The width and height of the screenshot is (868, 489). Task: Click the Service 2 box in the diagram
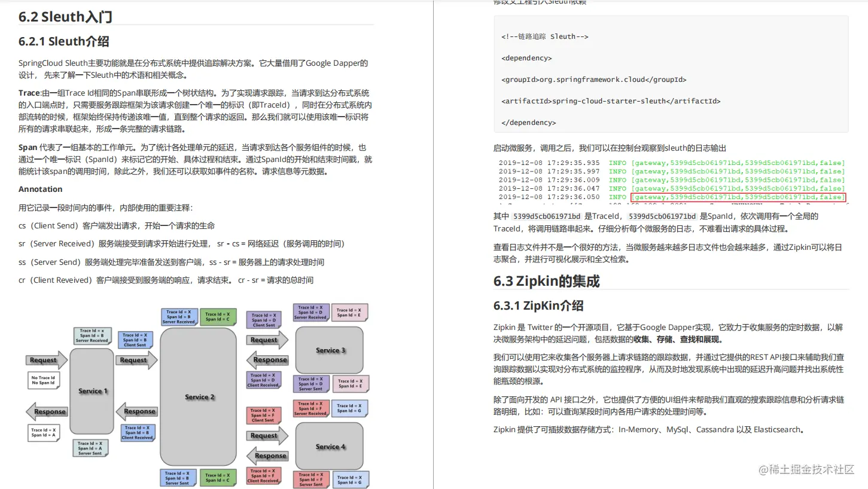tap(199, 397)
